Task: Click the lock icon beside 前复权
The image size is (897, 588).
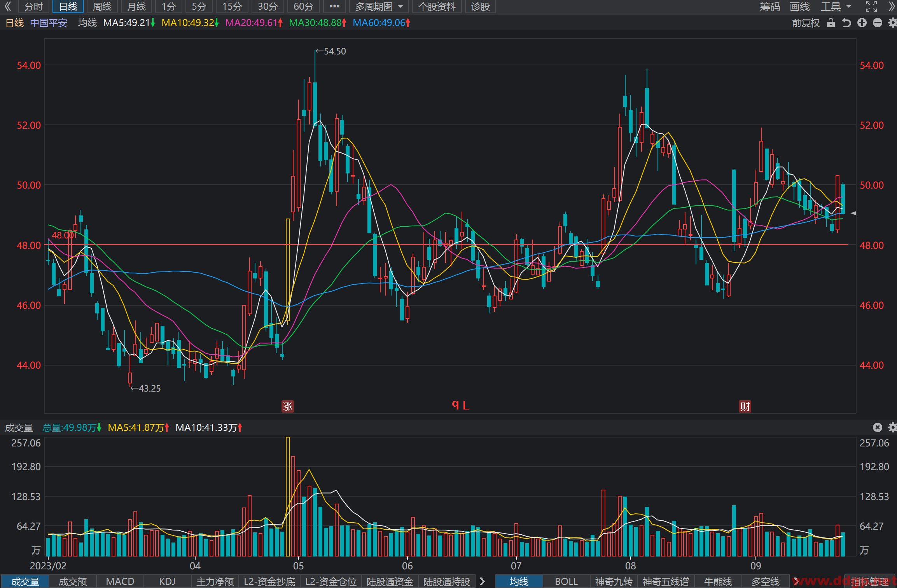Action: pyautogui.click(x=831, y=23)
